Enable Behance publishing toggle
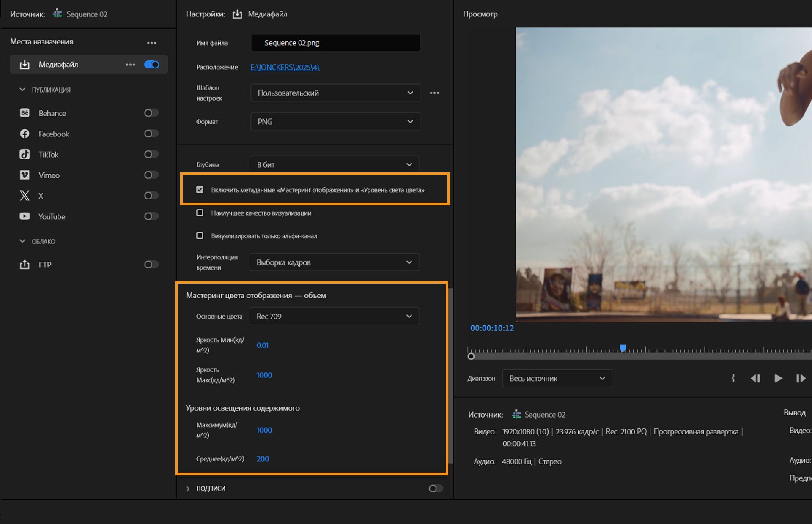Image resolution: width=812 pixels, height=524 pixels. (151, 113)
